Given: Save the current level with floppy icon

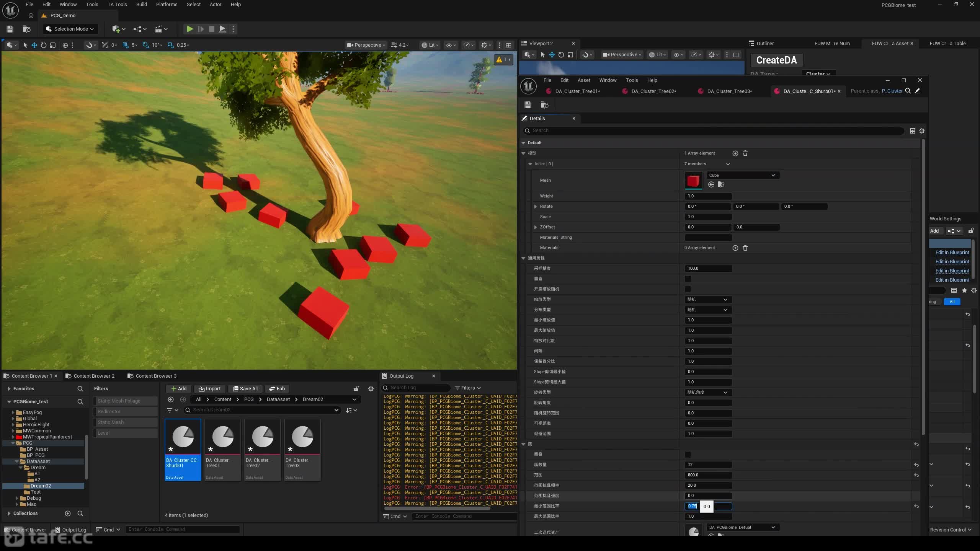Looking at the screenshot, I should [10, 29].
